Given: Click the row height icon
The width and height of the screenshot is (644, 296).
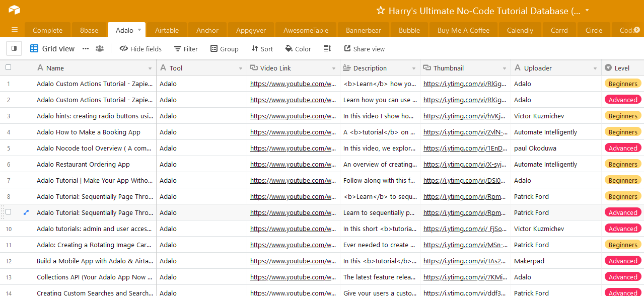Looking at the screenshot, I should (327, 49).
